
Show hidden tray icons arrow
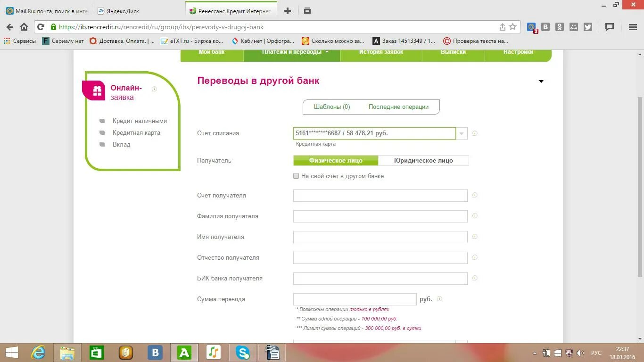coord(535,353)
